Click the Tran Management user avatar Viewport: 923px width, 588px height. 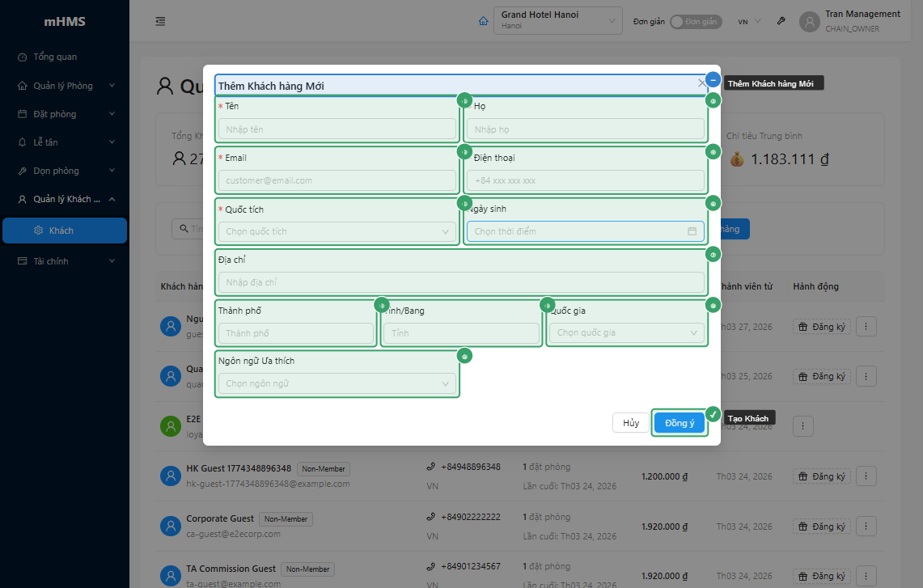pos(810,22)
